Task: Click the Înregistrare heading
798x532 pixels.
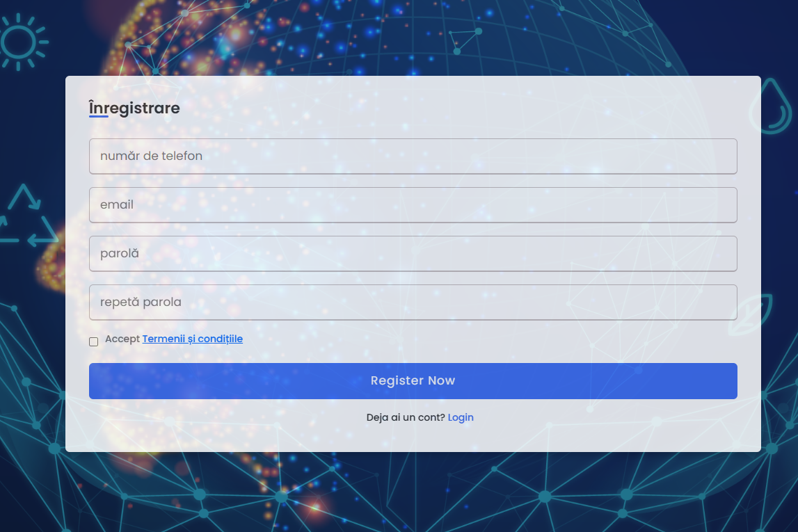Action: tap(134, 108)
